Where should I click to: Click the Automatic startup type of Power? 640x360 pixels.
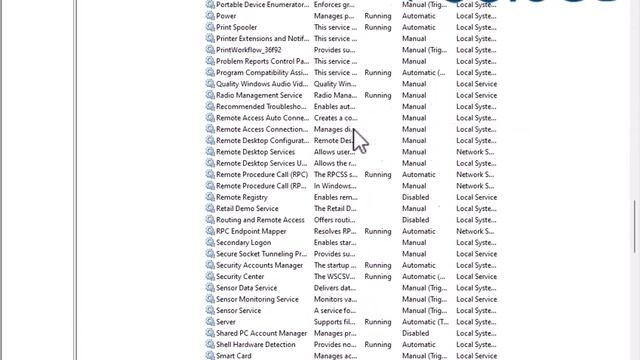[419, 16]
